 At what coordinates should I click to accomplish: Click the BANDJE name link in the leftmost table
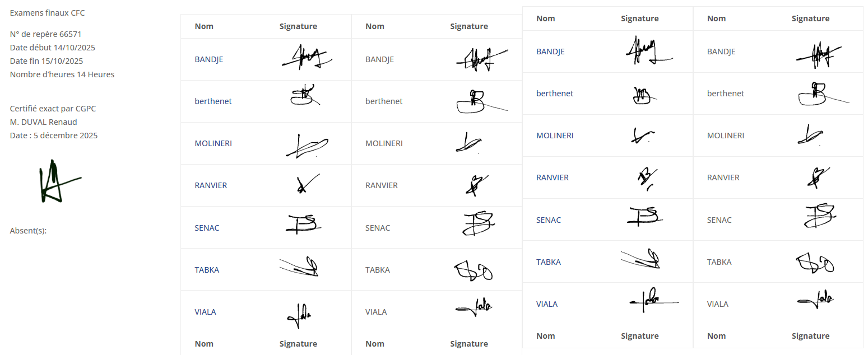click(x=208, y=59)
